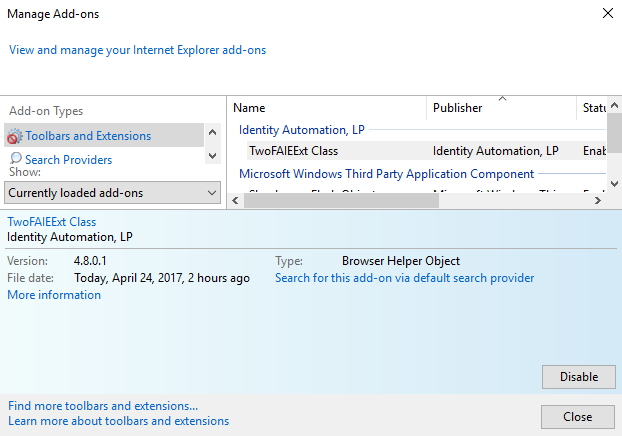Open Find more toolbars and extensions link
The width and height of the screenshot is (622, 436).
click(x=103, y=406)
